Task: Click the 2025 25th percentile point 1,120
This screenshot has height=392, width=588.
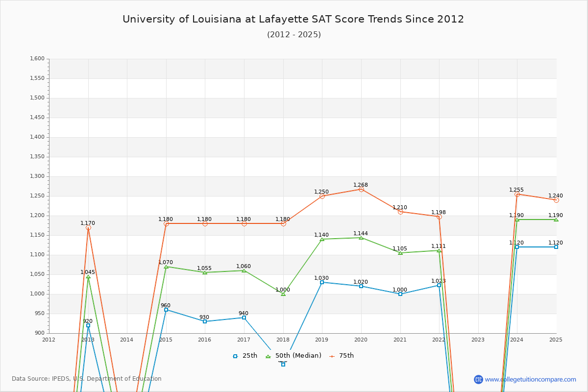Action: pos(556,247)
